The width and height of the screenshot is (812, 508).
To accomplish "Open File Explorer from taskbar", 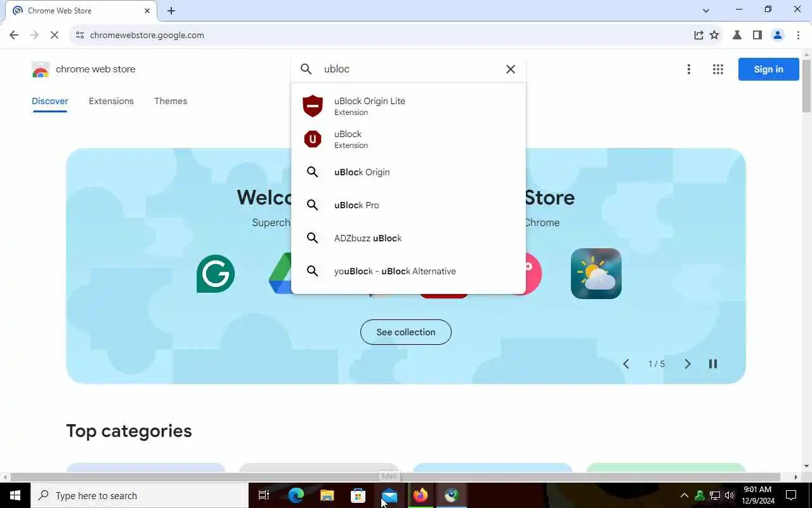I will coord(327,495).
